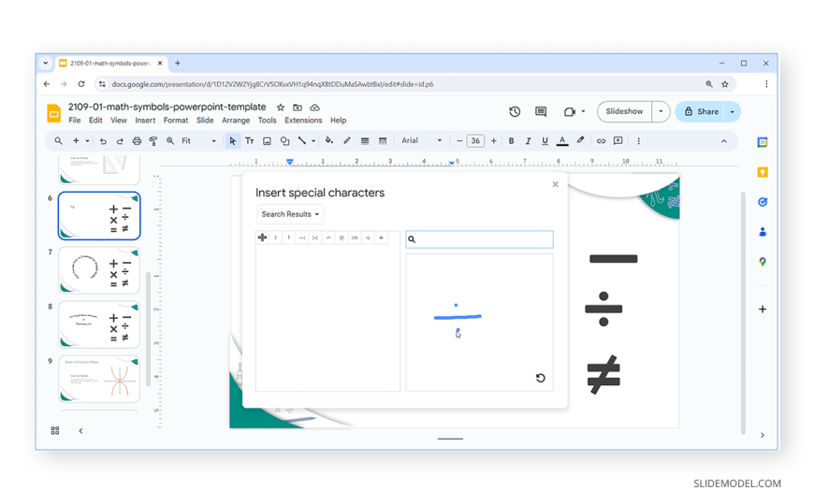
Task: Select the Text box tool
Action: tap(249, 141)
